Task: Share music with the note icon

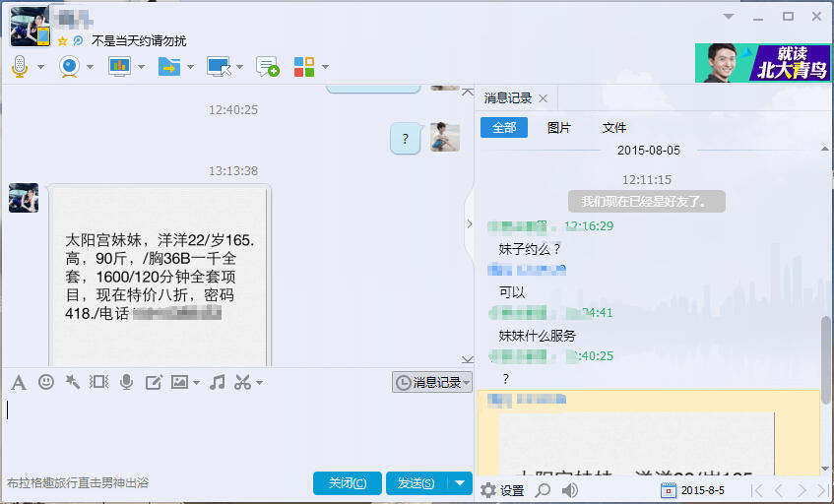Action: [217, 382]
